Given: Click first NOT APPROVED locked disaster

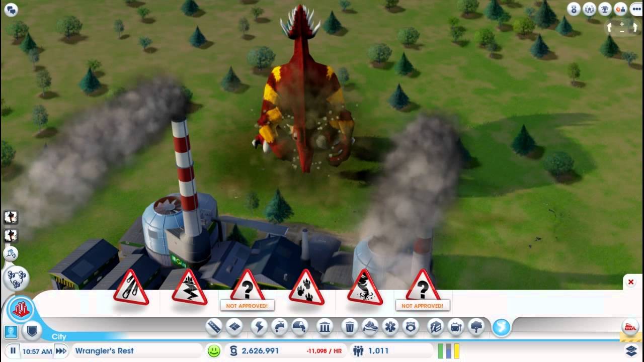Looking at the screenshot, I should coord(247,290).
